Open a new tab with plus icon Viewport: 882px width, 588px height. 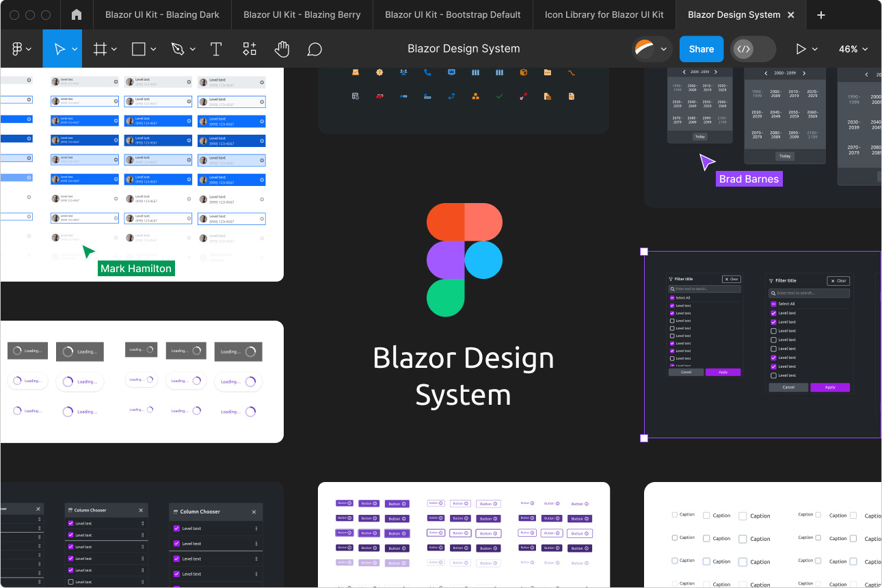821,15
